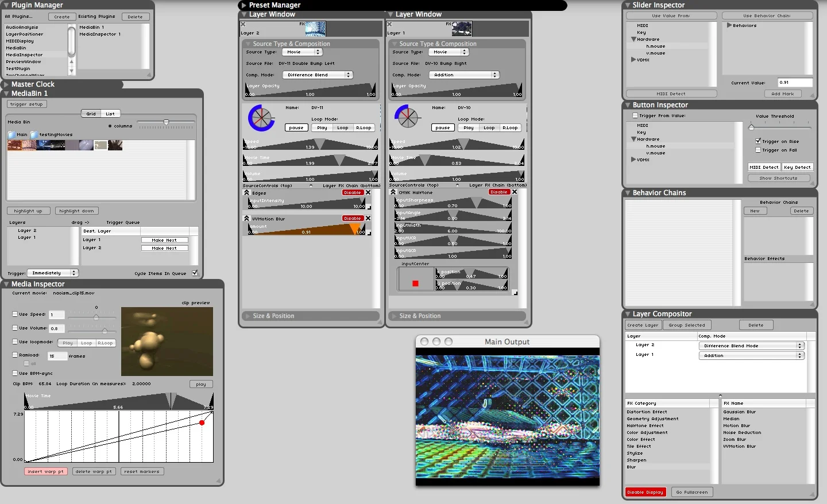Click Layer 2 FX preview thumbnail icon
Viewport: 827px width, 504px height.
315,29
